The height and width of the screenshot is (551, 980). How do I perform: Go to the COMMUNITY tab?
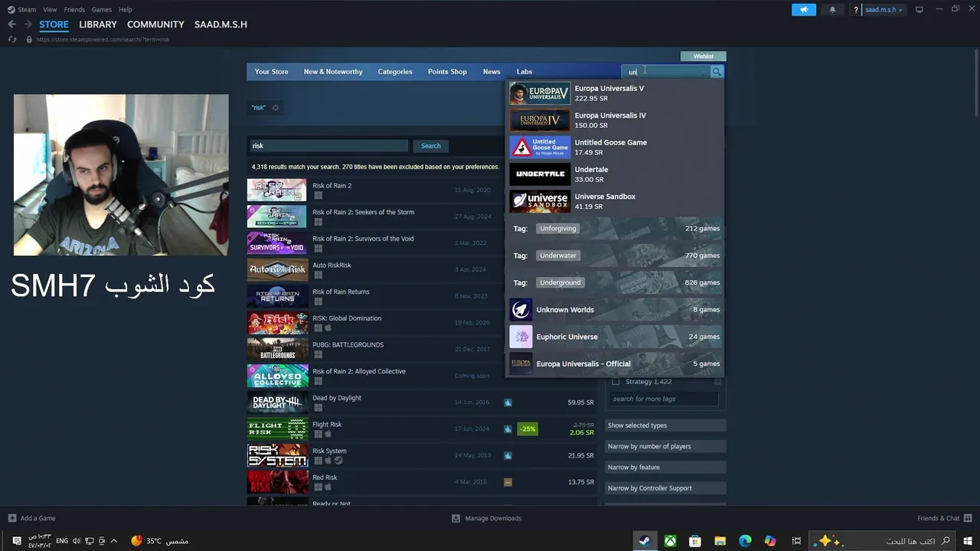point(155,24)
